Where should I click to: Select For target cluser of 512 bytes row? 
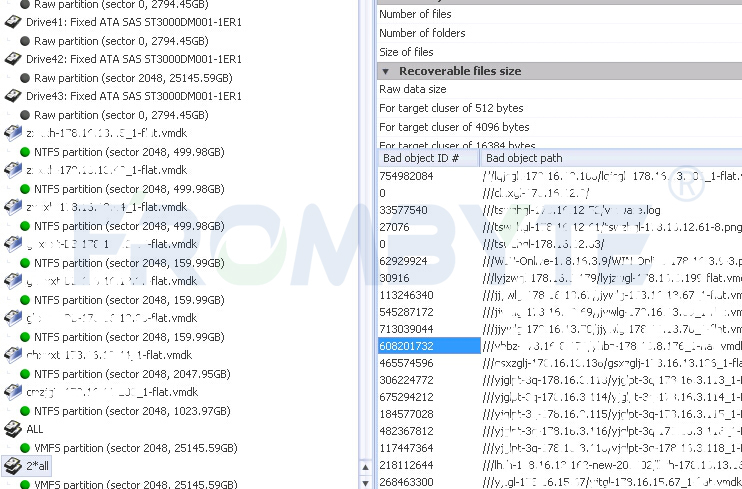559,108
